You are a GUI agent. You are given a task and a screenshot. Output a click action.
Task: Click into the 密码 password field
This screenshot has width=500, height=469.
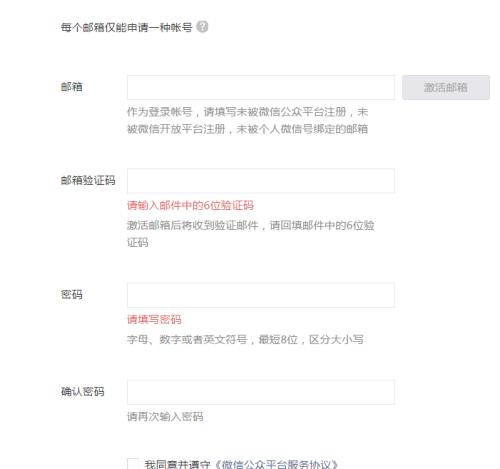tap(261, 295)
